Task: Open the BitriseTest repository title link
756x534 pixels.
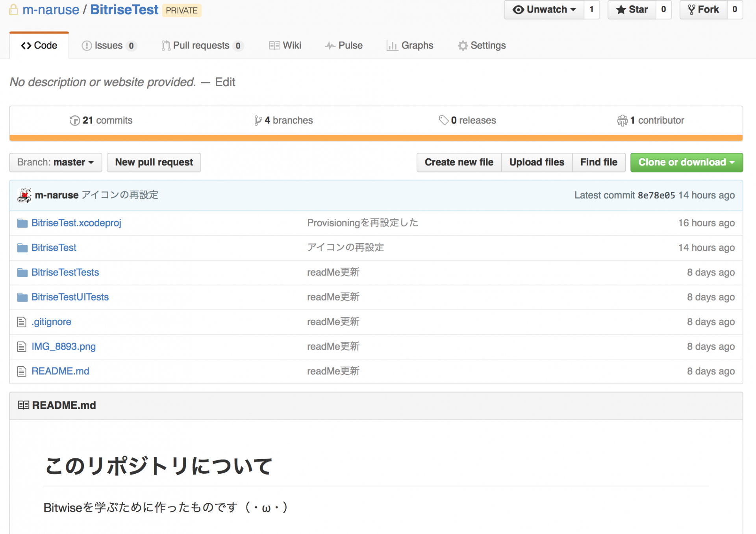Action: point(124,10)
